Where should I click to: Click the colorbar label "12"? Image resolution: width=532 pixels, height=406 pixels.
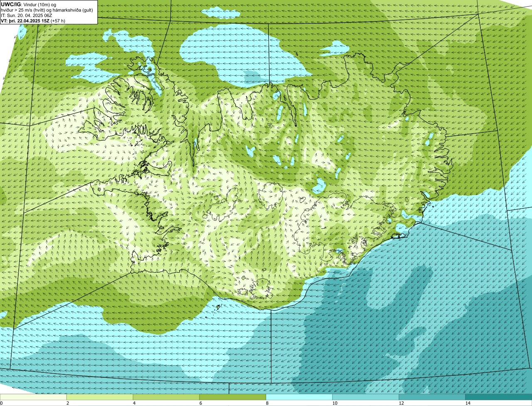[x=401, y=403]
